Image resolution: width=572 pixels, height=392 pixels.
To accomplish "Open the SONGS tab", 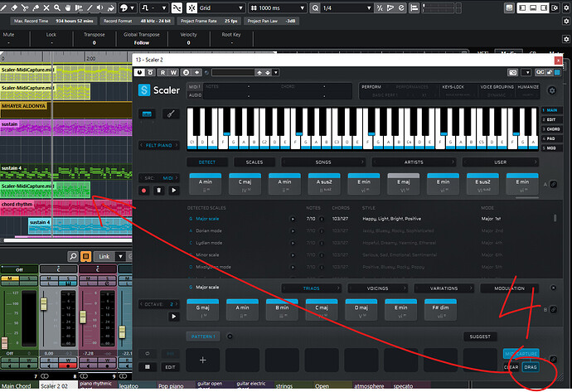I will [323, 162].
